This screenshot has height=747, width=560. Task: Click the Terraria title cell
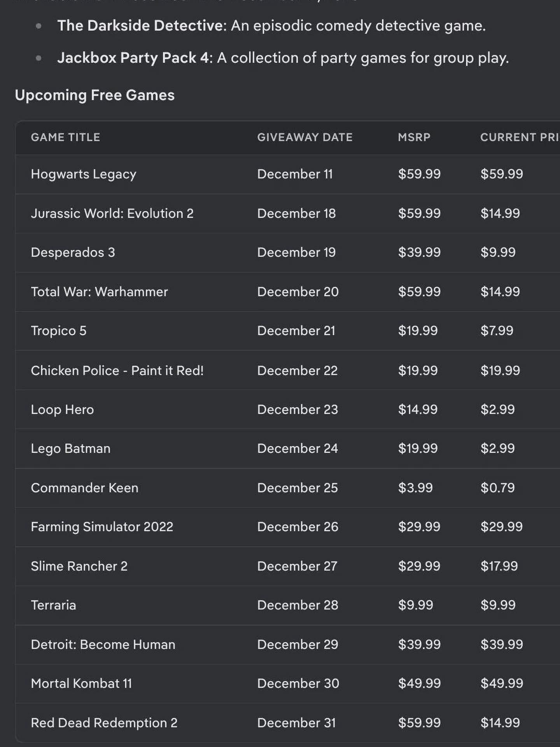tap(53, 605)
